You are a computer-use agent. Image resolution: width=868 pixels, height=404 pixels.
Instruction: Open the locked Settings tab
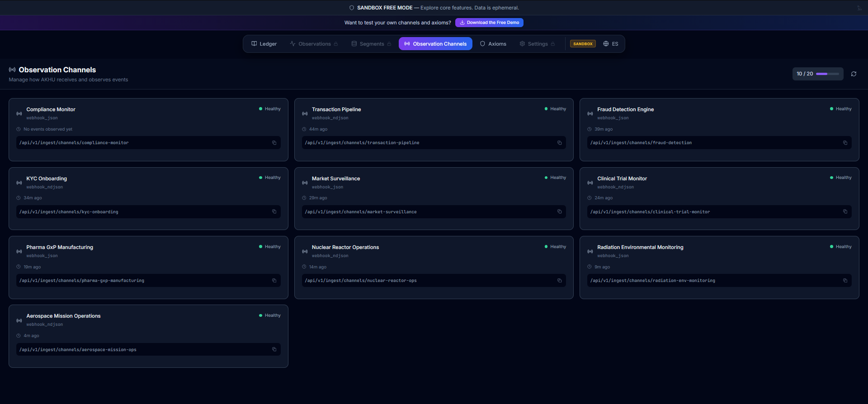(537, 44)
